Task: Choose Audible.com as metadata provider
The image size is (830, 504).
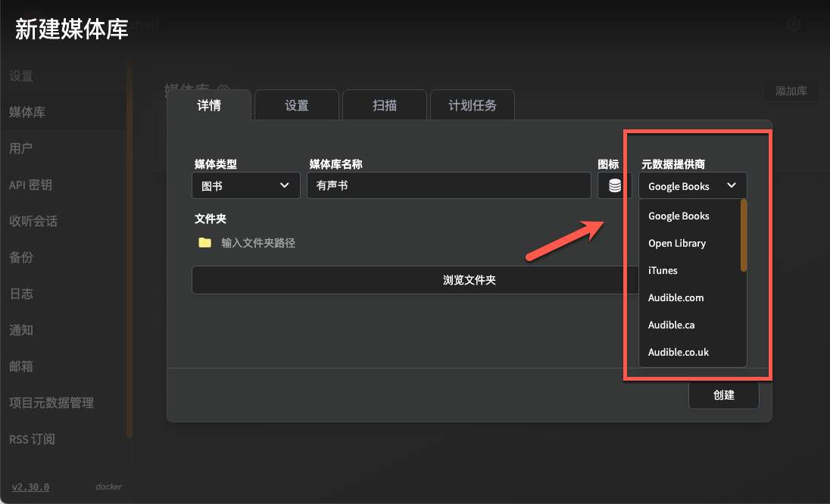Action: pyautogui.click(x=689, y=297)
